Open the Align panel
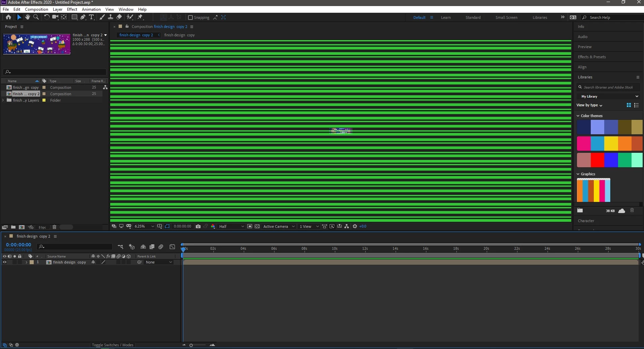Image resolution: width=644 pixels, height=349 pixels. point(582,67)
